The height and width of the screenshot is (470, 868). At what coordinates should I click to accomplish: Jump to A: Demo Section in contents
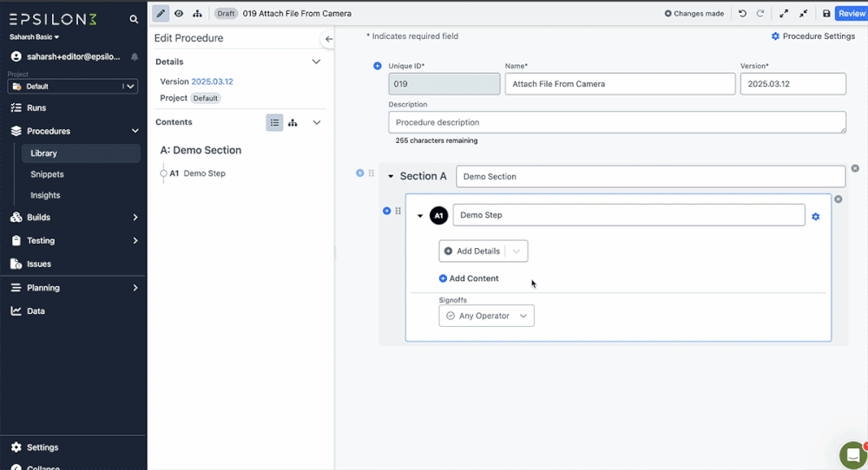coord(201,150)
